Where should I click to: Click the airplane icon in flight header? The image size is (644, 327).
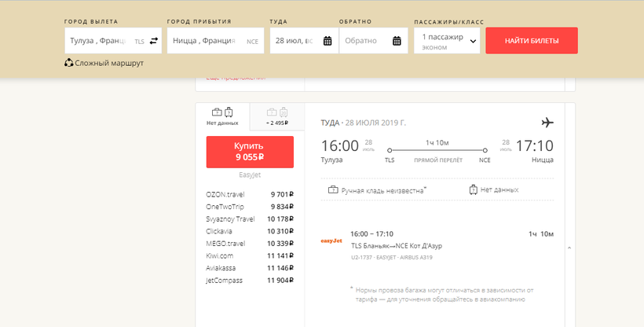point(547,122)
